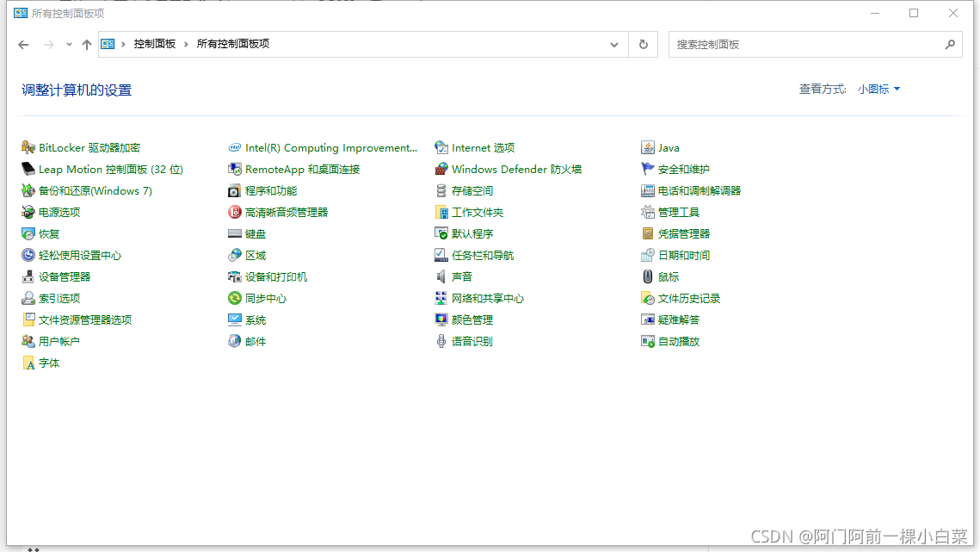Click the 索引选项 icon
This screenshot has width=980, height=552.
point(28,299)
